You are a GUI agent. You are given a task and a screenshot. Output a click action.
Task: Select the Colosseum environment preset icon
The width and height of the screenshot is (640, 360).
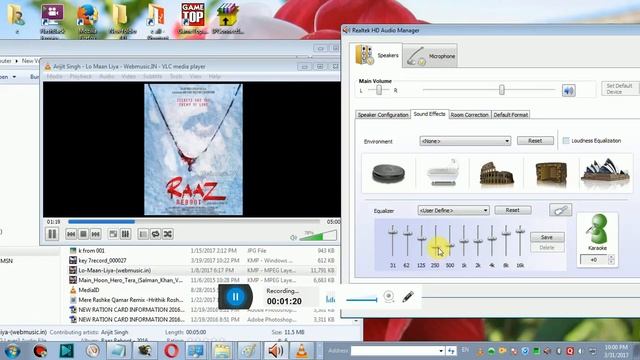496,173
